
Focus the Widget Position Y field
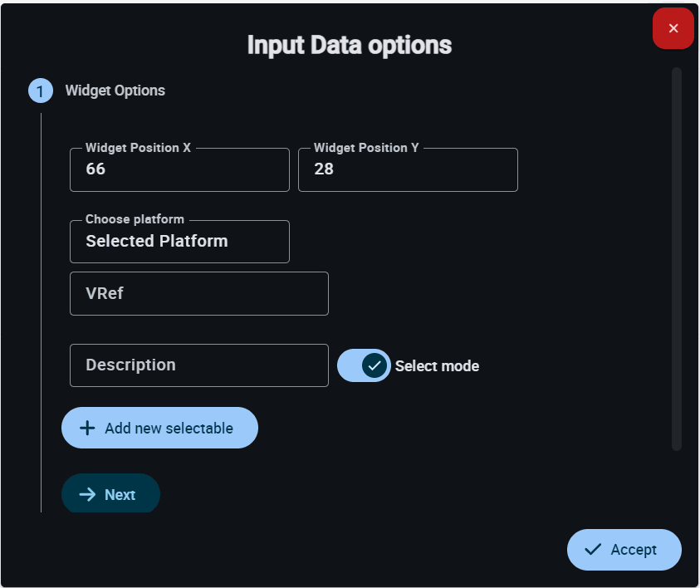(x=407, y=169)
